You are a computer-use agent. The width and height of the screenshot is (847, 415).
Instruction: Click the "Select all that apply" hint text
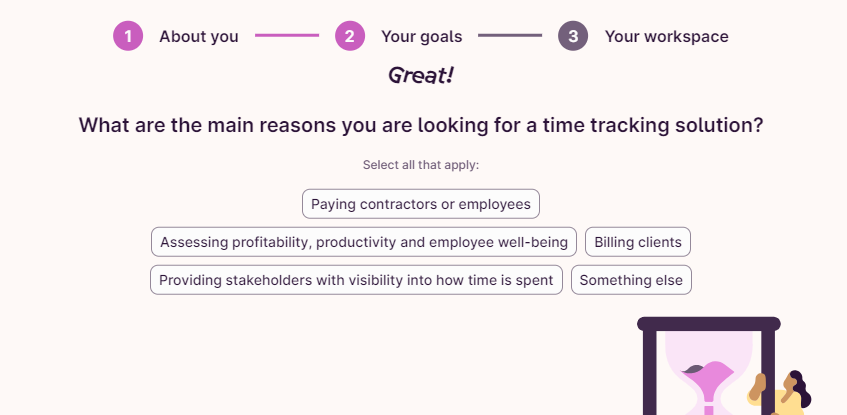point(421,165)
